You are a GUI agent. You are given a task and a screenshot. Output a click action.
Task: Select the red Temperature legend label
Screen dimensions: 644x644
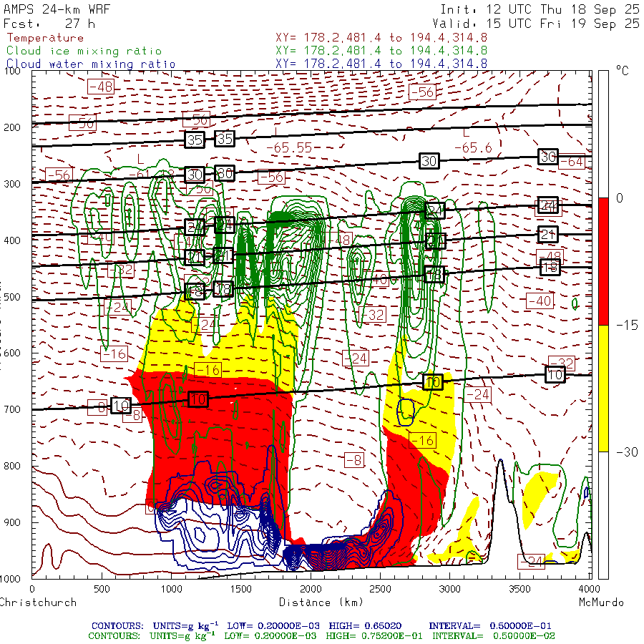click(45, 38)
